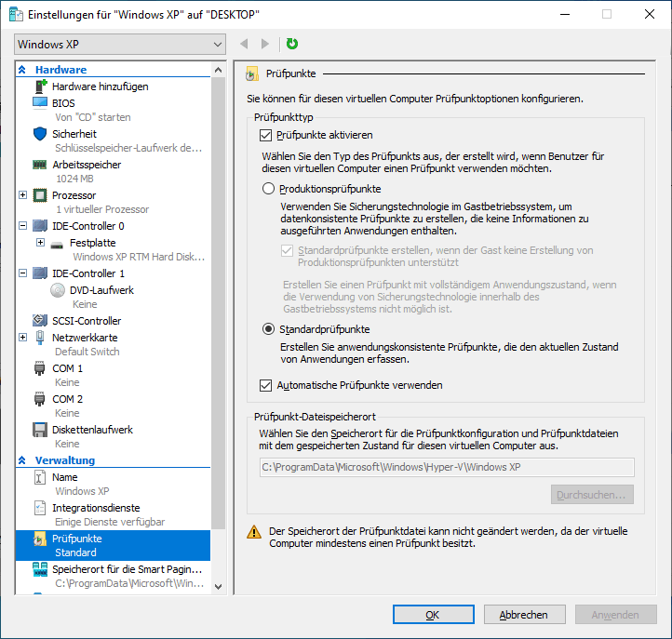Screen dimensions: 672x639
Task: Click "1 virtueller Prozessor" text
Action: [102, 209]
